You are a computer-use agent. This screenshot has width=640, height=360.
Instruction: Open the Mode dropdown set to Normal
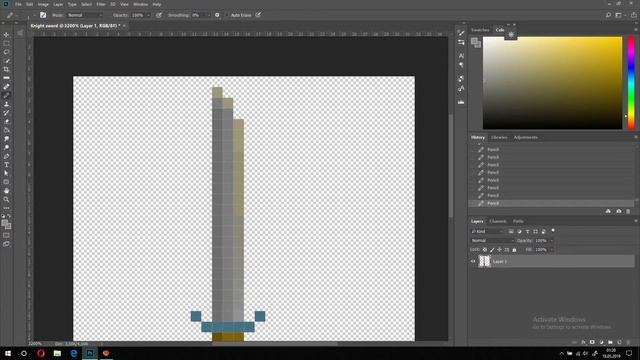point(84,15)
